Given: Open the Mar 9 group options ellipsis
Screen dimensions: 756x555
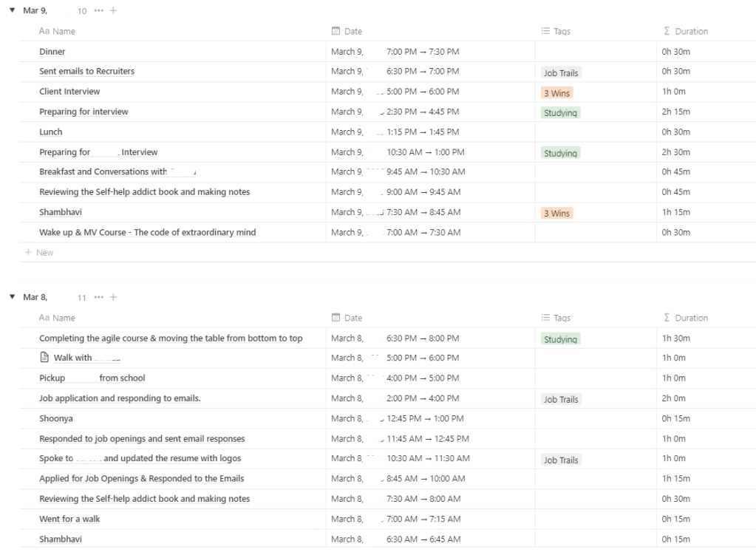Looking at the screenshot, I should (x=99, y=11).
